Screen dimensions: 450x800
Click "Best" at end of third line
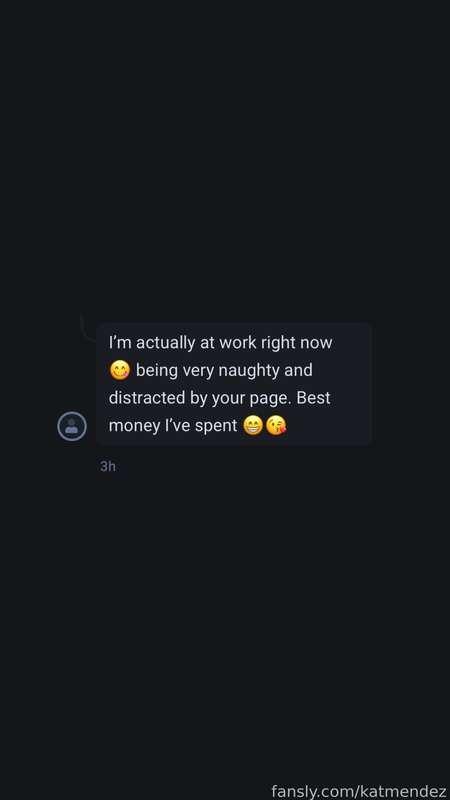(313, 397)
